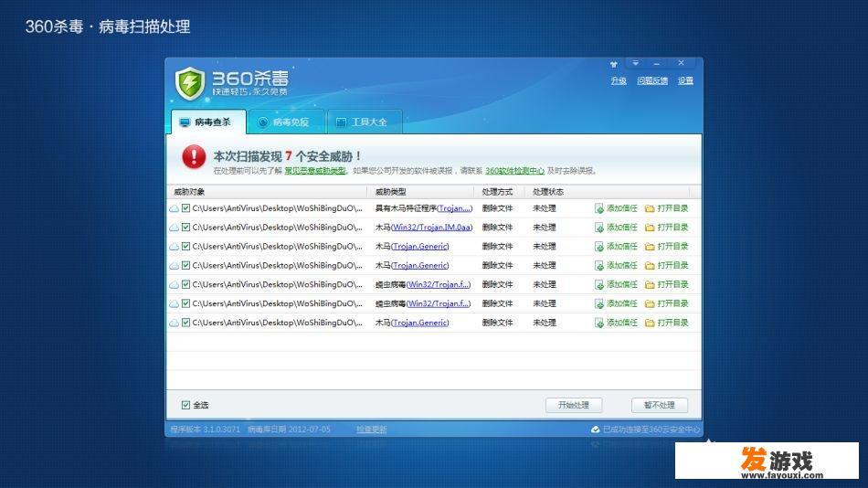Screen dimensions: 868x488
Task: Toggle checkbox of the sixth threat row
Action: coord(186,303)
